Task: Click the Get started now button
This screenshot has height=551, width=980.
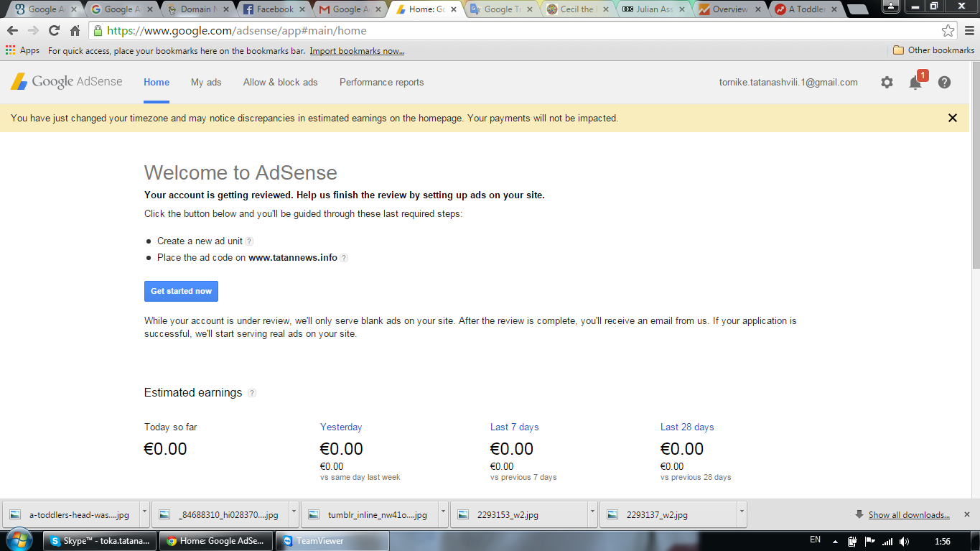Action: 181,291
